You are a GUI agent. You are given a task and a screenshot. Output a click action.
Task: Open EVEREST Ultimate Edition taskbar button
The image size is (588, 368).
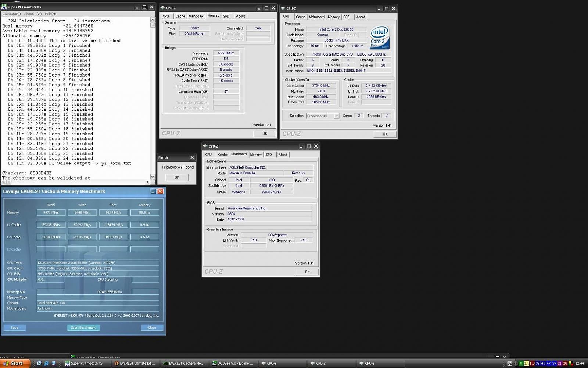[x=135, y=363]
